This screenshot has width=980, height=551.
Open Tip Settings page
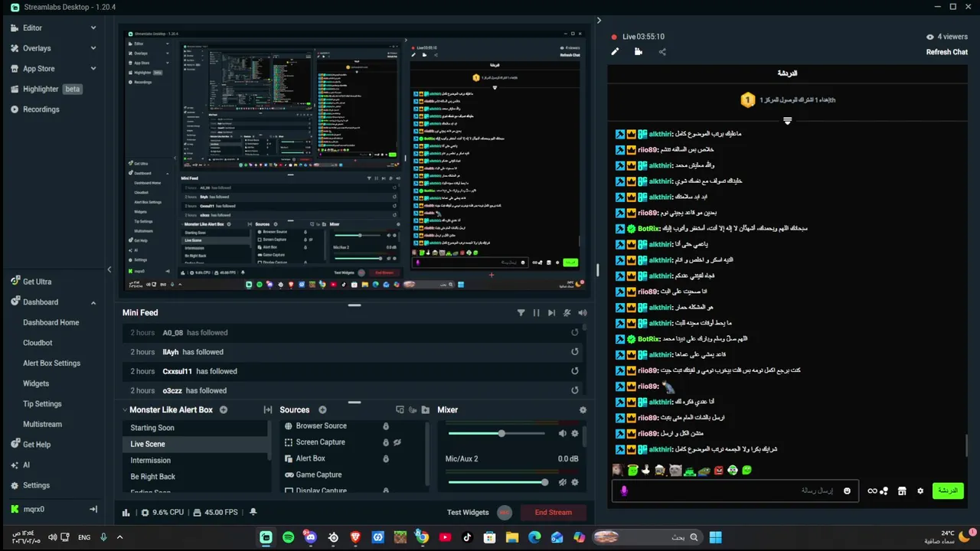pos(42,403)
